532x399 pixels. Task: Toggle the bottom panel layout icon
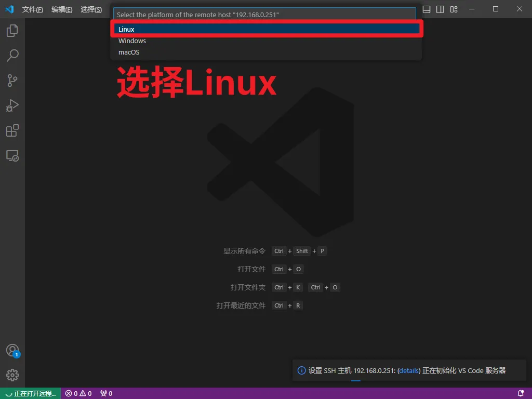pyautogui.click(x=427, y=9)
